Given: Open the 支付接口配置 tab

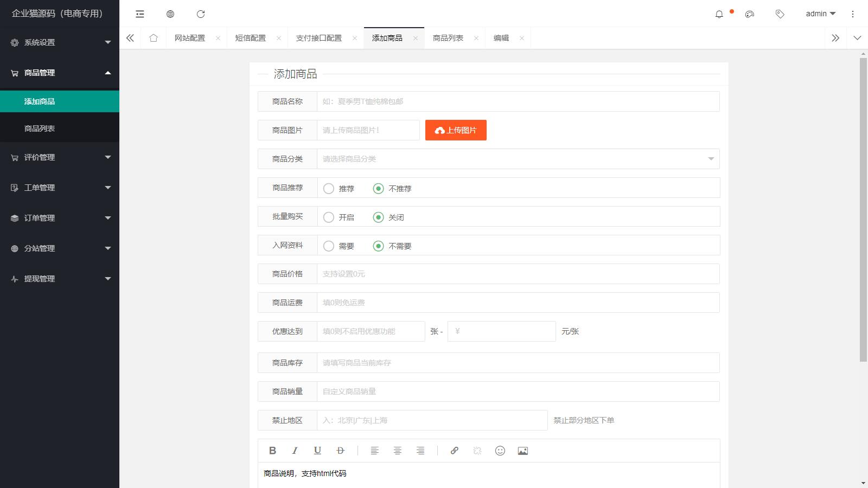Looking at the screenshot, I should pyautogui.click(x=320, y=38).
